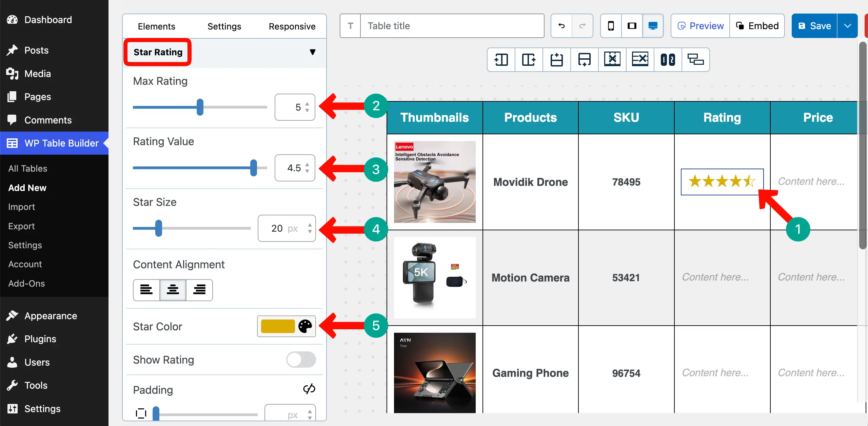
Task: Select the tablet view icon
Action: point(632,25)
